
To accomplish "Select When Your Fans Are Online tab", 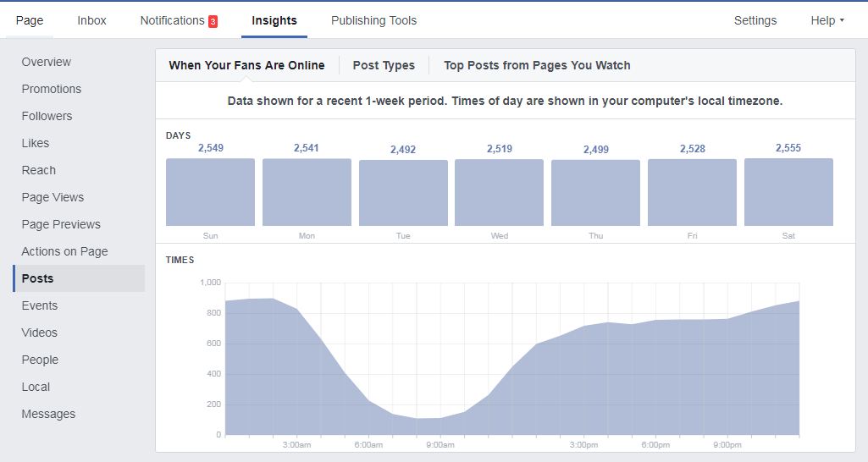I will pyautogui.click(x=246, y=65).
